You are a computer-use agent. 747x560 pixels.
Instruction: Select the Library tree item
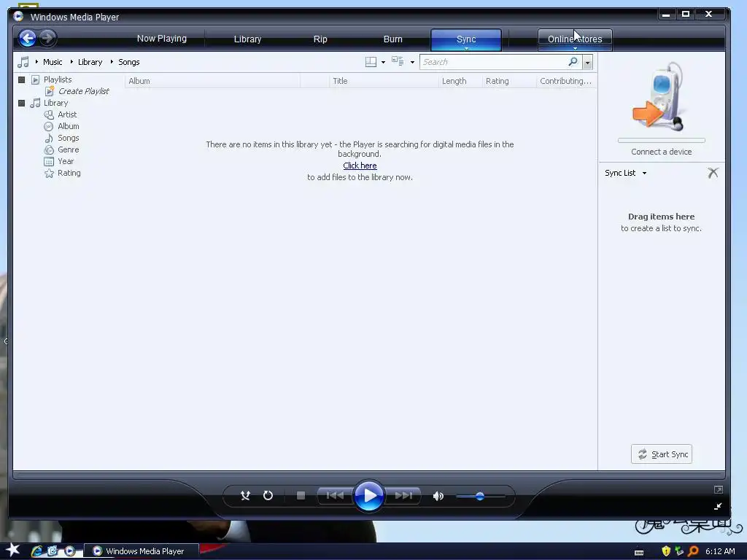coord(55,103)
